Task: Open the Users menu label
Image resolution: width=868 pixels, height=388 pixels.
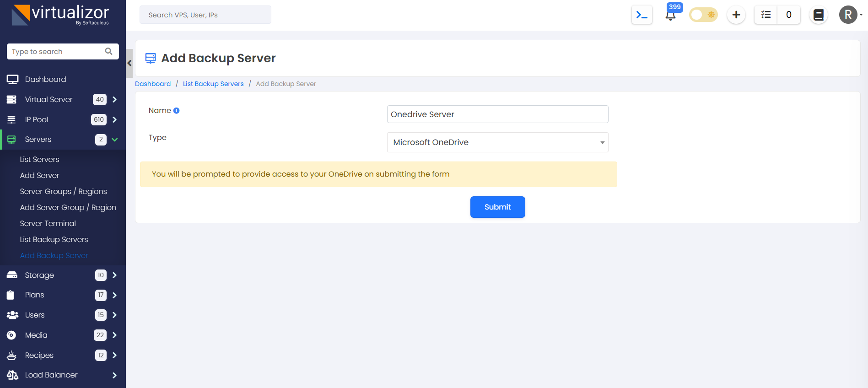Action: click(35, 315)
